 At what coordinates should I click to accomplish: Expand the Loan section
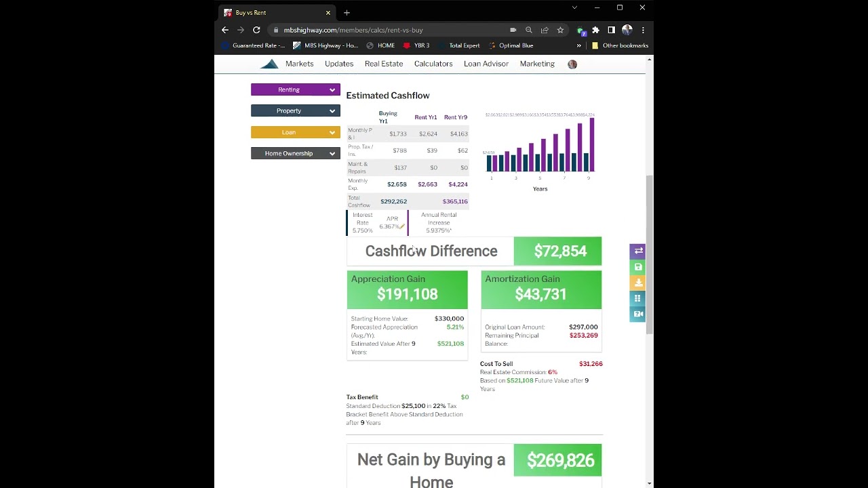[296, 132]
